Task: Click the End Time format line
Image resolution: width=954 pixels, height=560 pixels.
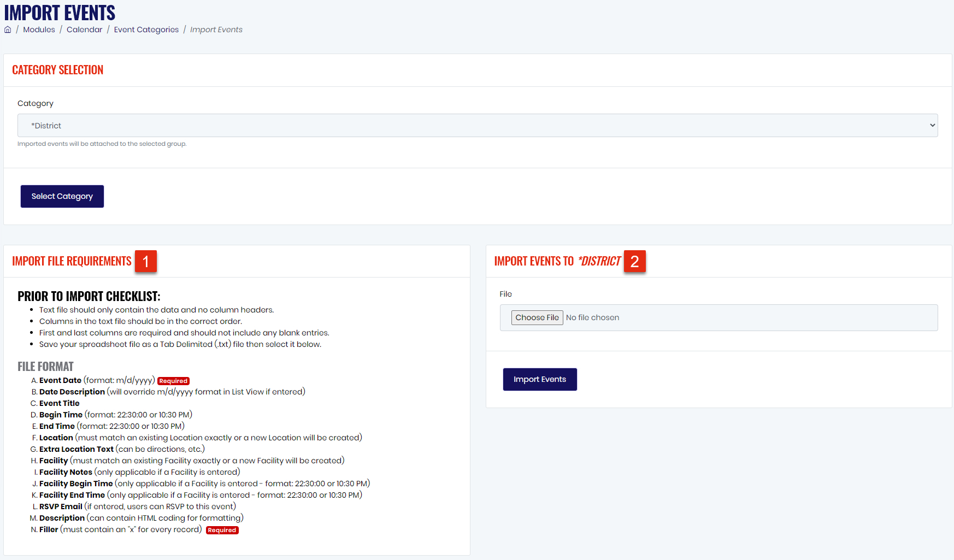Action: [x=112, y=426]
